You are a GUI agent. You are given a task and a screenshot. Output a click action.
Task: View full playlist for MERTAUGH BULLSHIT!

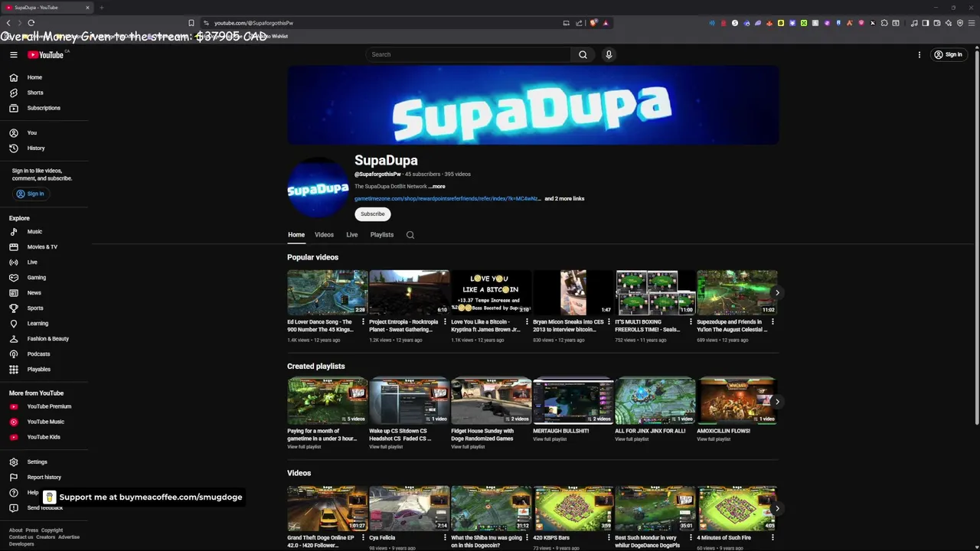pyautogui.click(x=550, y=439)
